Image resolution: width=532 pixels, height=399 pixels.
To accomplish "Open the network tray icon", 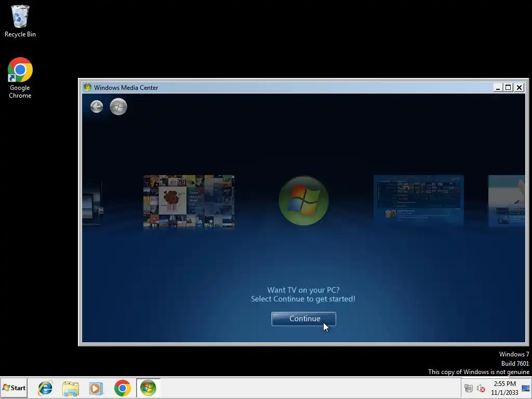I will tap(469, 388).
